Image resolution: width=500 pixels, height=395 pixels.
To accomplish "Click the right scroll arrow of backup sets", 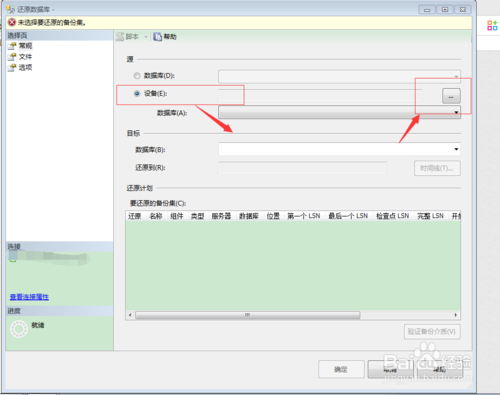I will click(456, 315).
